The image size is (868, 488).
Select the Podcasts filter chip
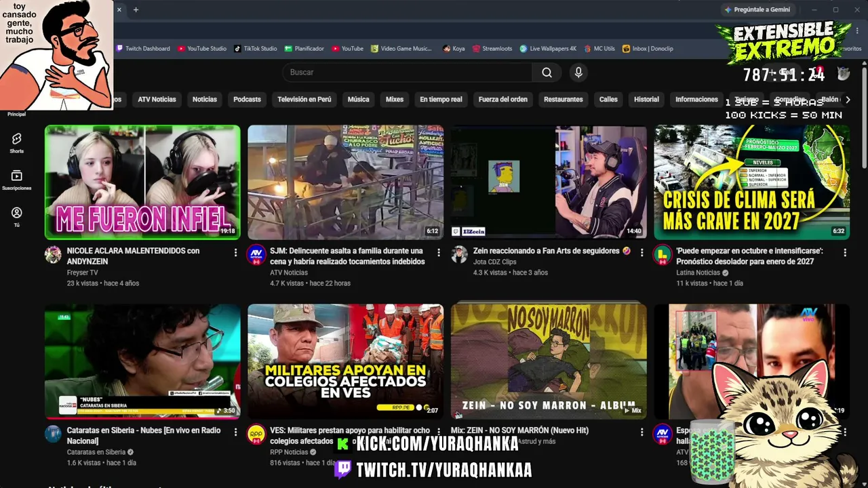[x=247, y=100]
